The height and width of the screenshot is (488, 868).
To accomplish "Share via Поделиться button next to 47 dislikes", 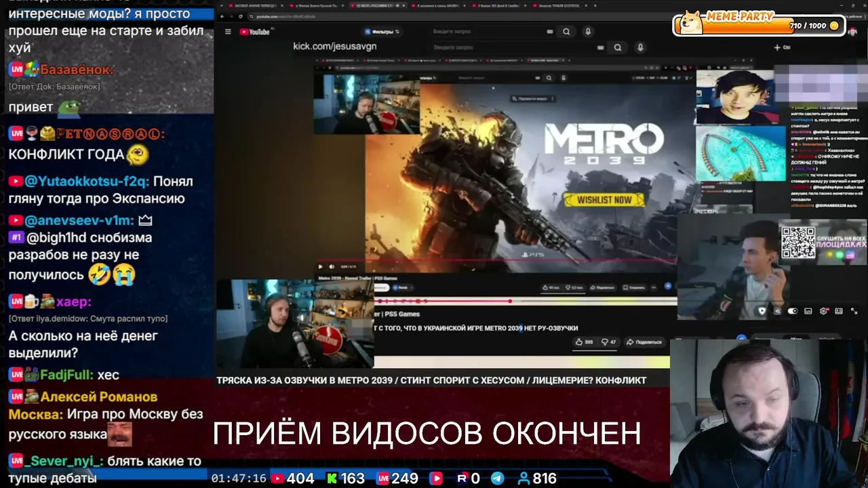I will [644, 342].
